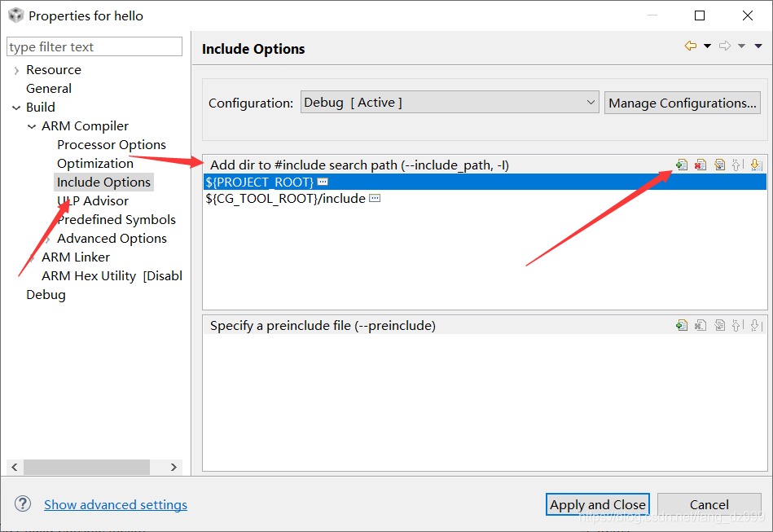Viewport: 773px width, 532px height.
Task: Open ULP Advisor page
Action: [93, 201]
